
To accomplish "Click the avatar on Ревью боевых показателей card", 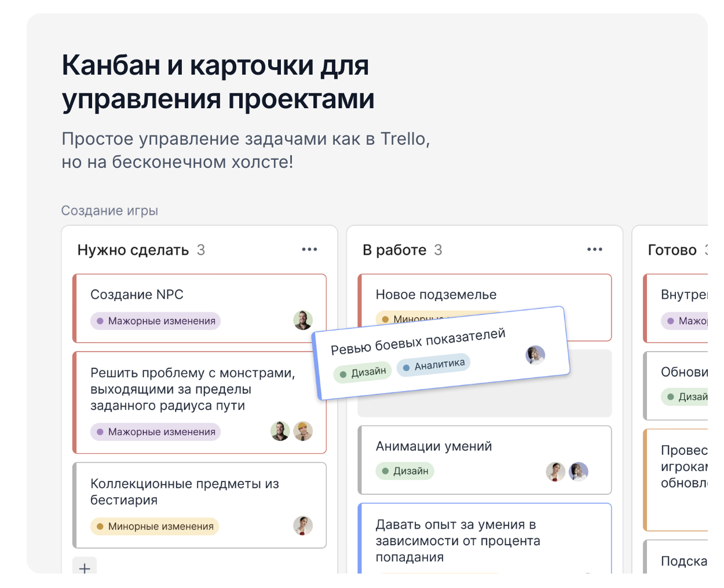I will coord(535,355).
